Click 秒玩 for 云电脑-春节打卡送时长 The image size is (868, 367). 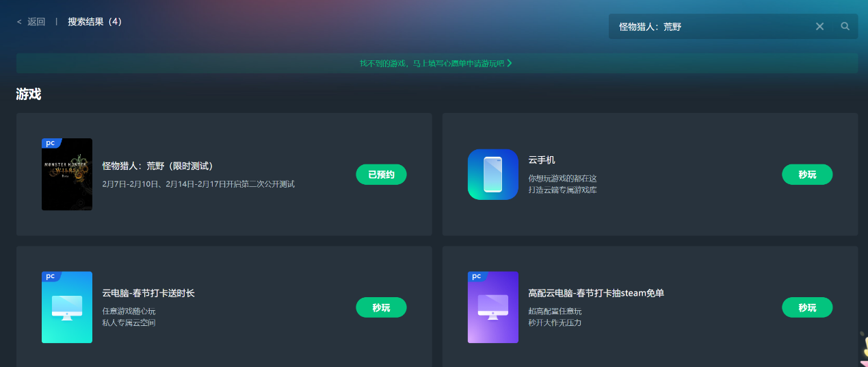(x=381, y=307)
